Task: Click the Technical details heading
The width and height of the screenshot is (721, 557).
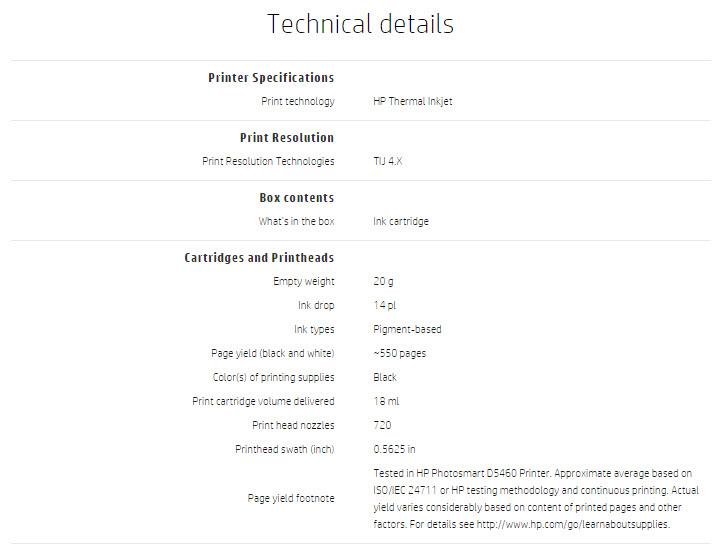Action: click(x=360, y=24)
